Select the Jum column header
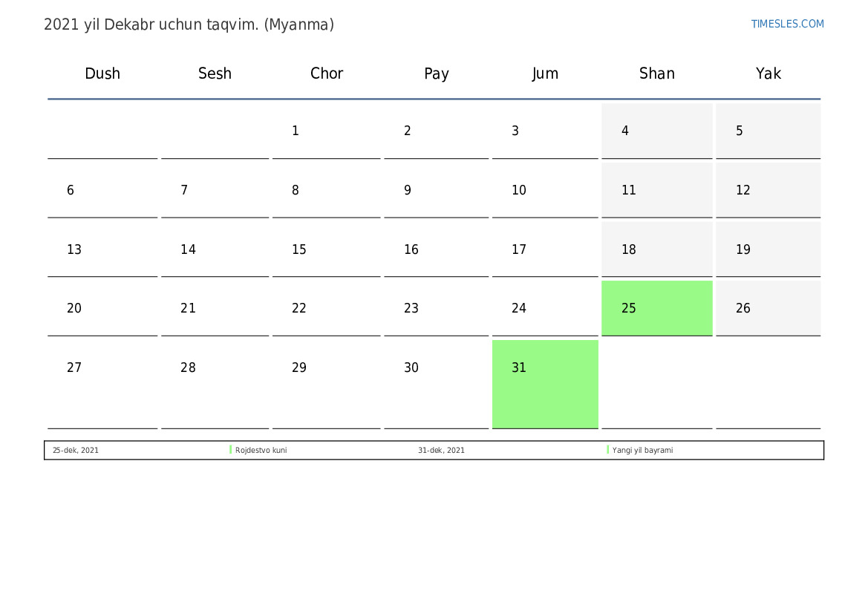The height and width of the screenshot is (614, 868). (x=545, y=74)
